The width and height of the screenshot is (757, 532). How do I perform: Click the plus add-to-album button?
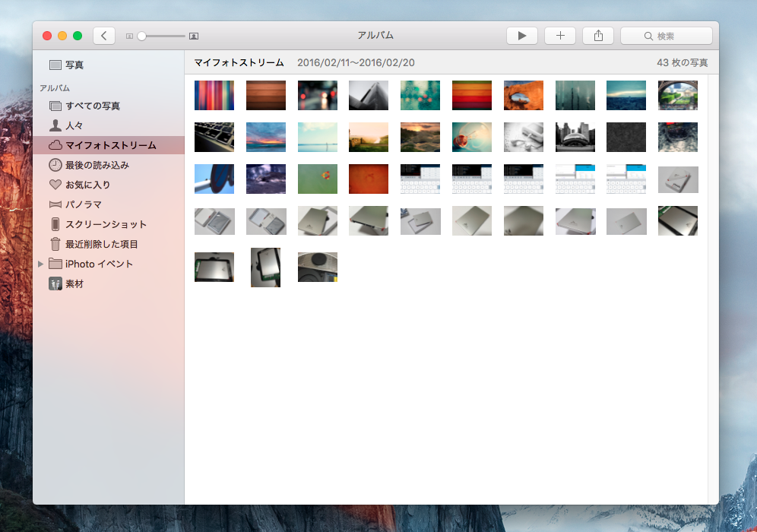(560, 36)
